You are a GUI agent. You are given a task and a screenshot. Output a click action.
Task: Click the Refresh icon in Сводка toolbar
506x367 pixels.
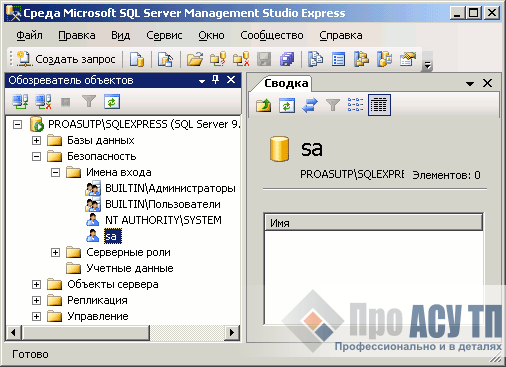[287, 105]
